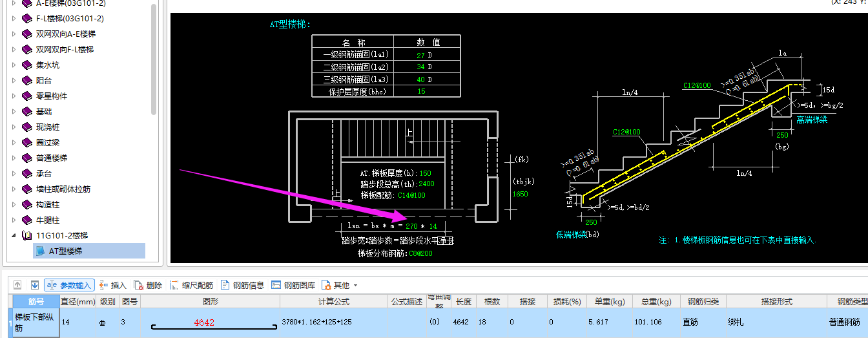Select the 承台 book icon
Image resolution: width=868 pixels, height=338 pixels.
click(x=26, y=173)
